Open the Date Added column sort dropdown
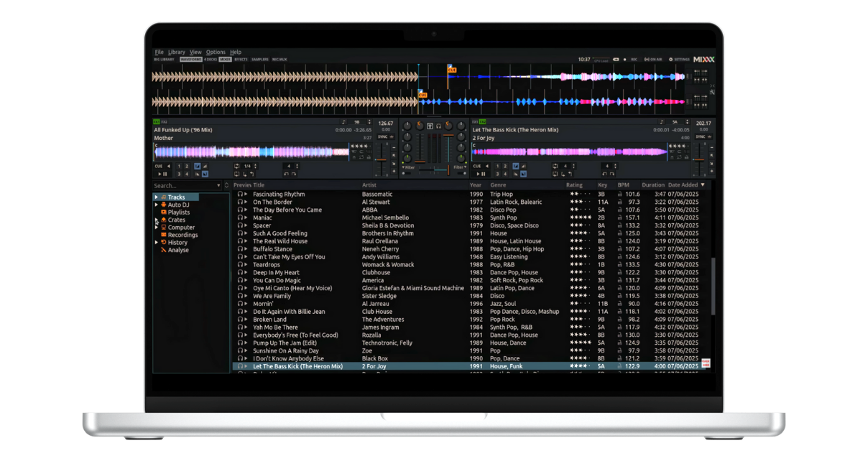 pos(703,184)
